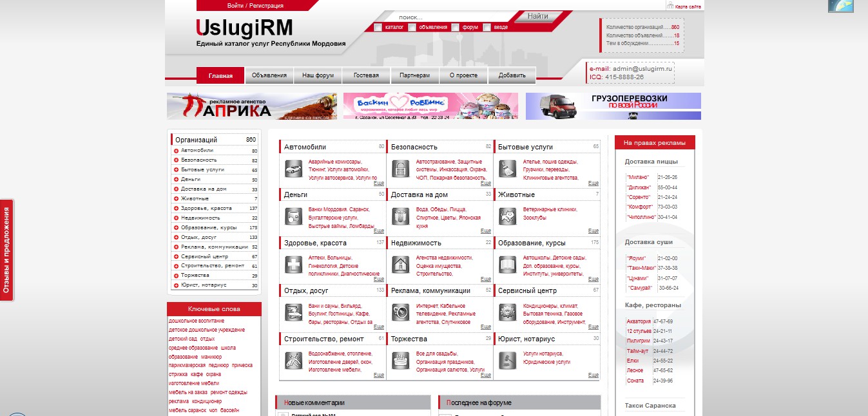868x416 pixels.
Task: Expand Деньги in the sidebar list
Action: 176,179
